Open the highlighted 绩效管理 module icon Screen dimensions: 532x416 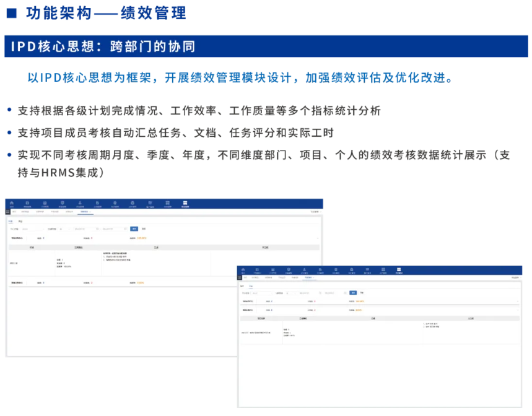tap(185, 202)
